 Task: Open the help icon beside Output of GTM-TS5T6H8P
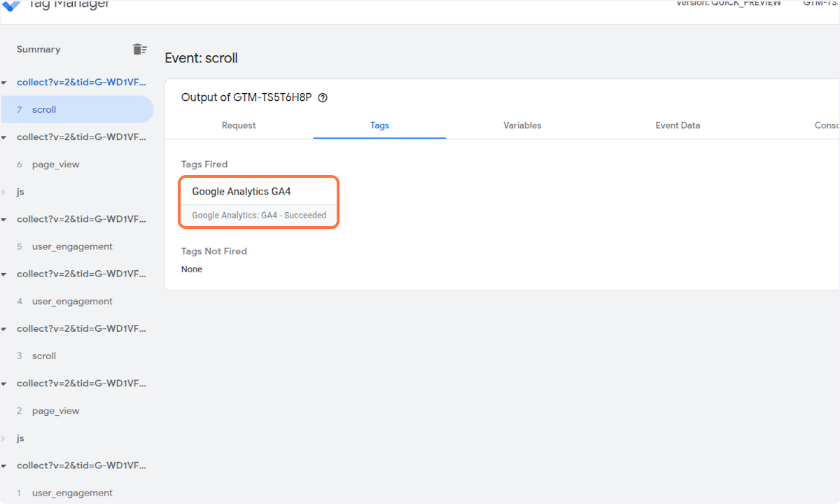click(323, 98)
